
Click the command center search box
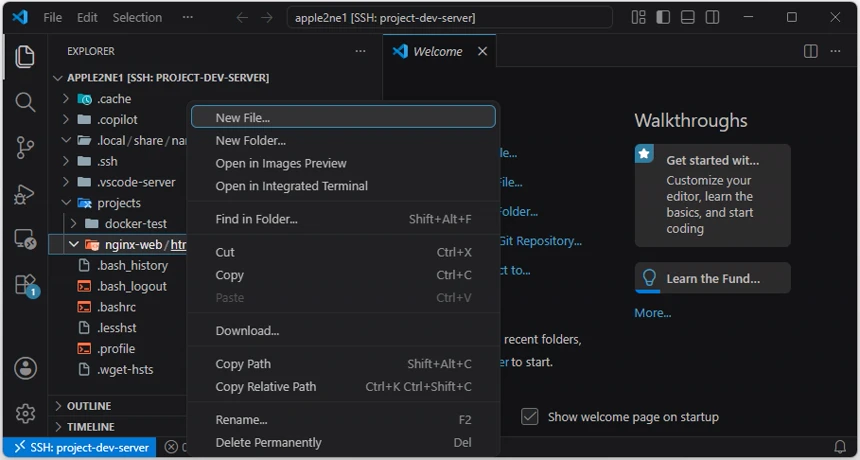pos(449,18)
